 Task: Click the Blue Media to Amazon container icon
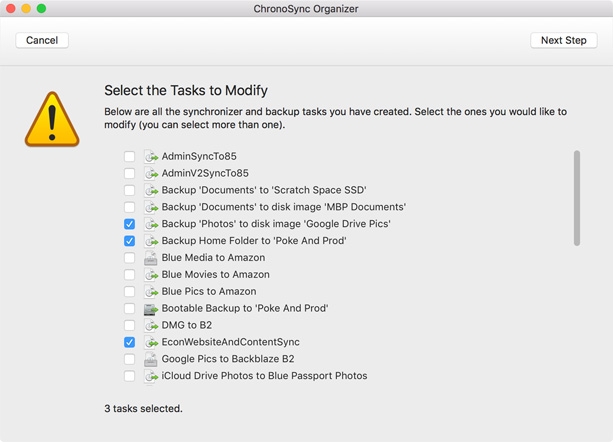(151, 258)
